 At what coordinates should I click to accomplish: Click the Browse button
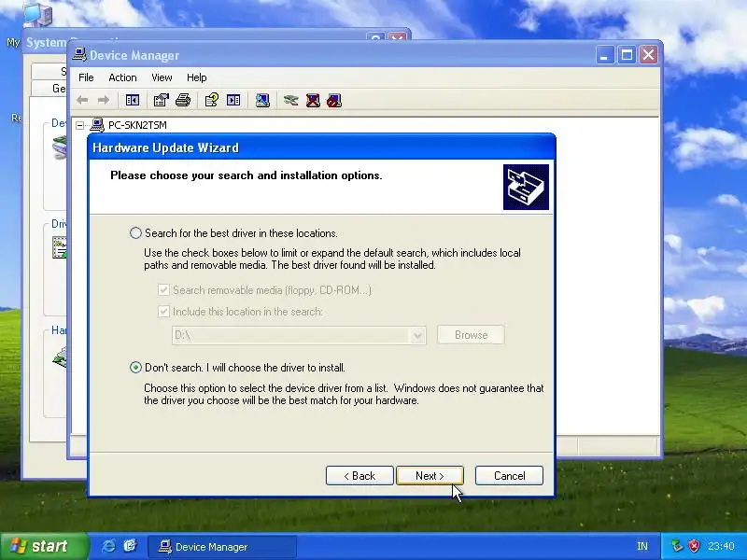pos(471,335)
